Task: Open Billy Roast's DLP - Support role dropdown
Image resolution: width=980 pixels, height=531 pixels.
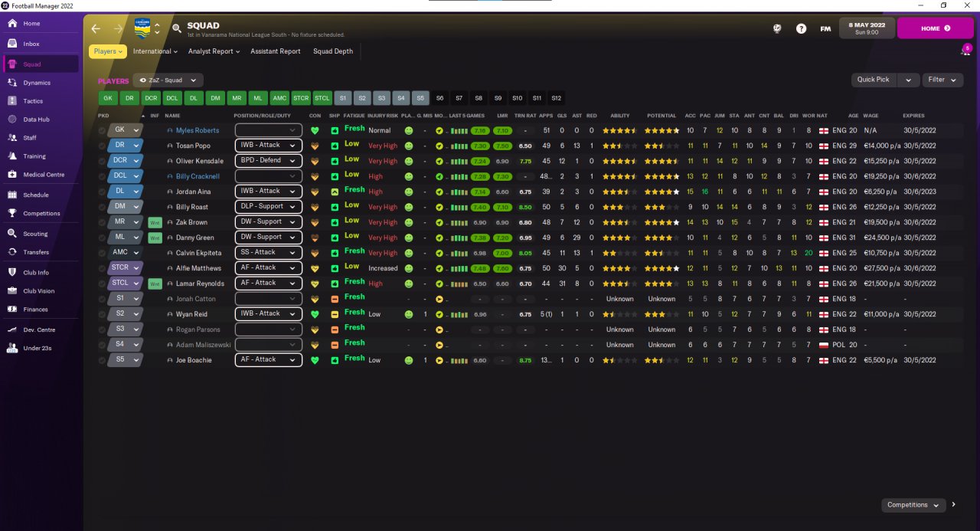Action: click(x=268, y=207)
